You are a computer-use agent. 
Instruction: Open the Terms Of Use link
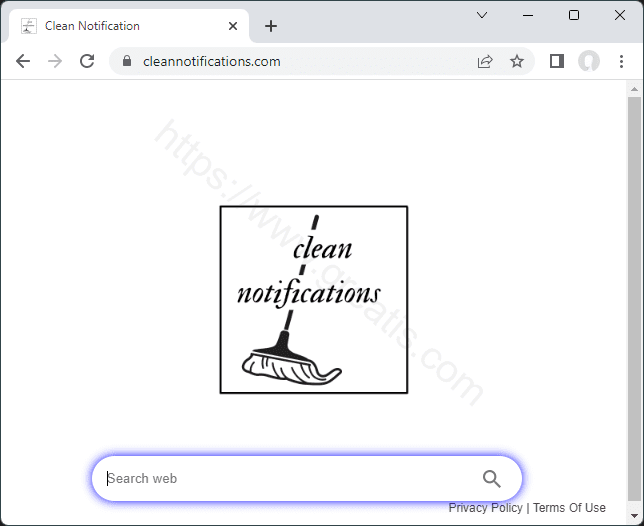569,508
